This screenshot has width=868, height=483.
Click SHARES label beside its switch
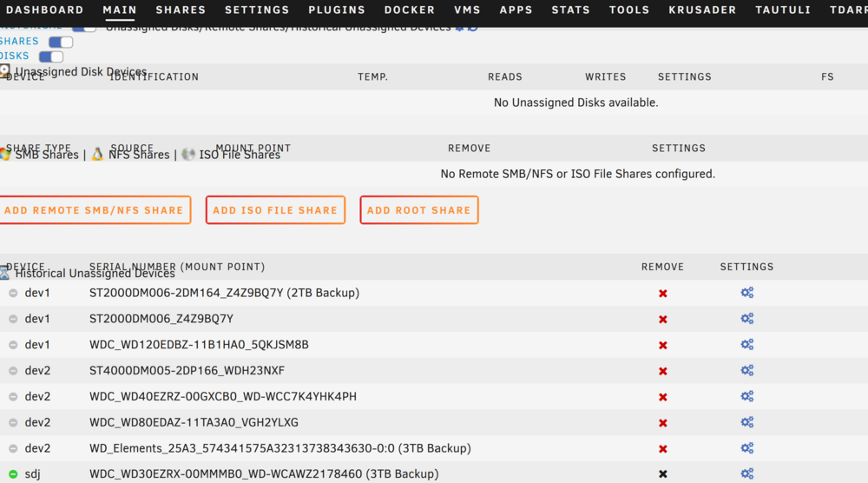click(x=19, y=42)
